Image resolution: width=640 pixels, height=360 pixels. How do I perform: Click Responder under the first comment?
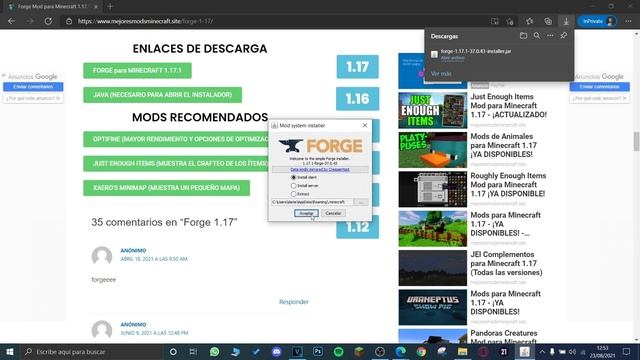(293, 302)
